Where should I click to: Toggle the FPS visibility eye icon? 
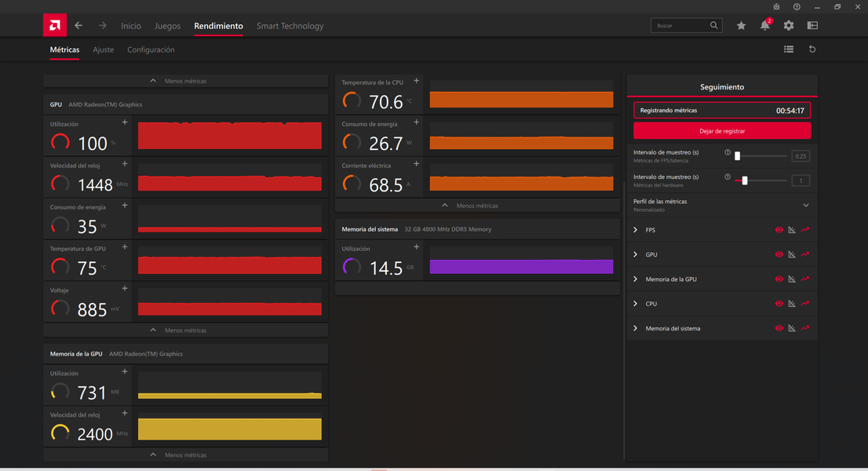779,230
